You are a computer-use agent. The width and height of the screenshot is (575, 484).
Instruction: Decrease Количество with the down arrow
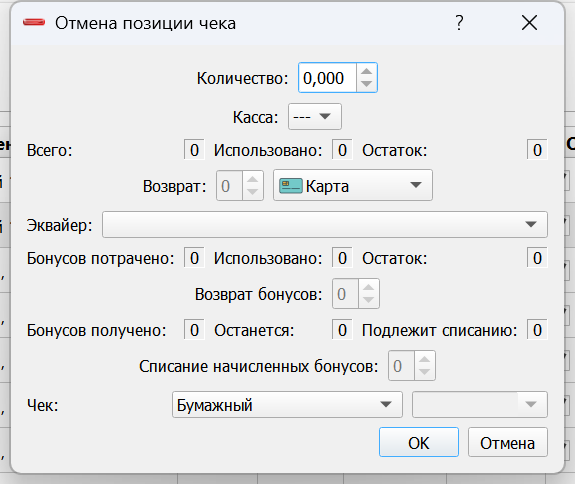tap(366, 84)
